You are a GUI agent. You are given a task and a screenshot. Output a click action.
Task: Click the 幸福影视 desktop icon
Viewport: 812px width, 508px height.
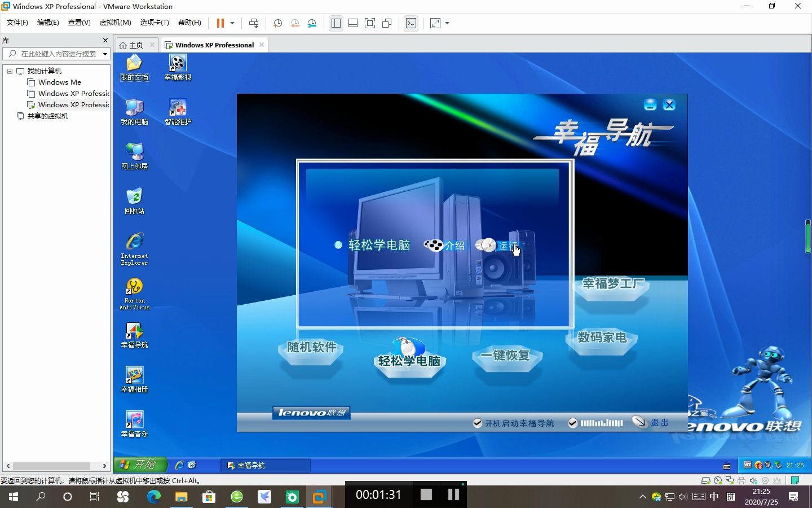178,68
